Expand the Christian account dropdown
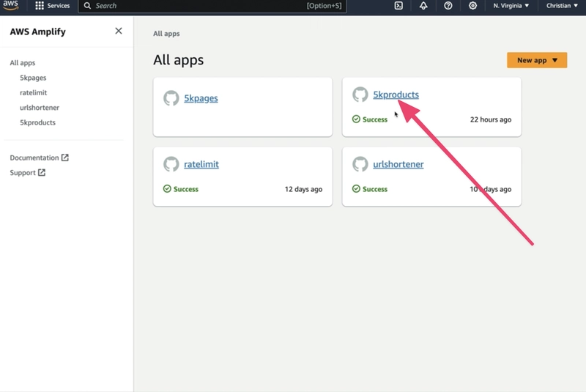586x392 pixels. tap(562, 6)
